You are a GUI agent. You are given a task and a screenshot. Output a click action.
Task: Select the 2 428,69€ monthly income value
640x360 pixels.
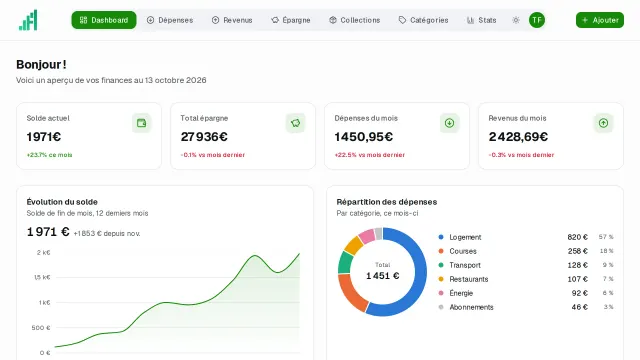(x=518, y=137)
